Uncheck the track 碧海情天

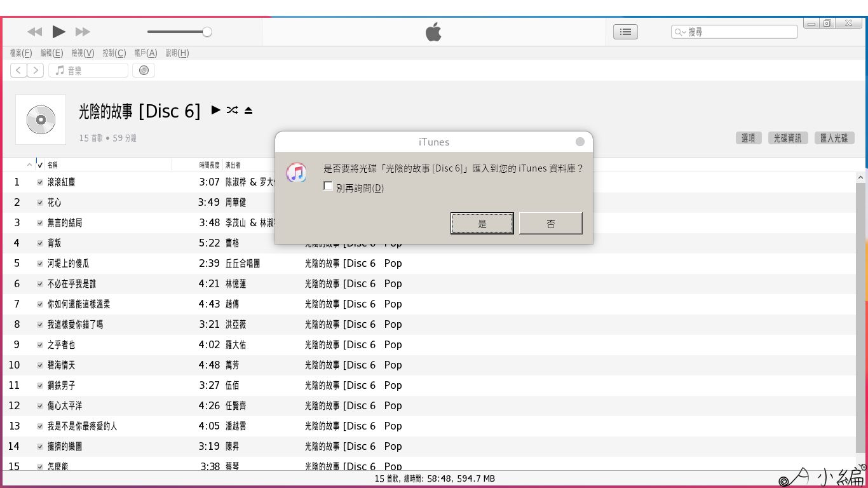pyautogui.click(x=40, y=365)
